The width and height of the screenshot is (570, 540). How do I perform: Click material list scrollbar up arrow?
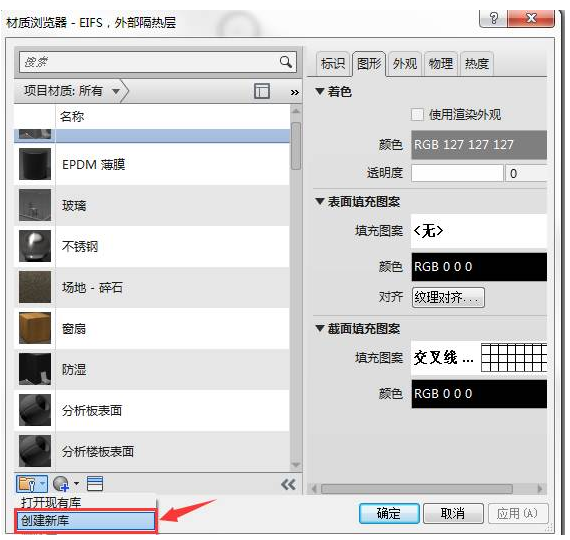tap(296, 111)
